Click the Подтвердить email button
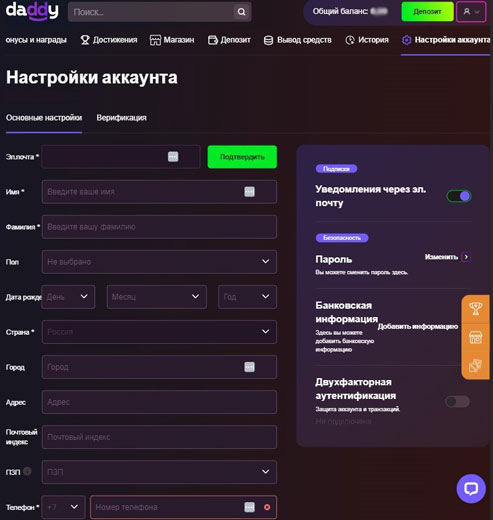Viewport: 493px width, 520px height. (x=242, y=157)
